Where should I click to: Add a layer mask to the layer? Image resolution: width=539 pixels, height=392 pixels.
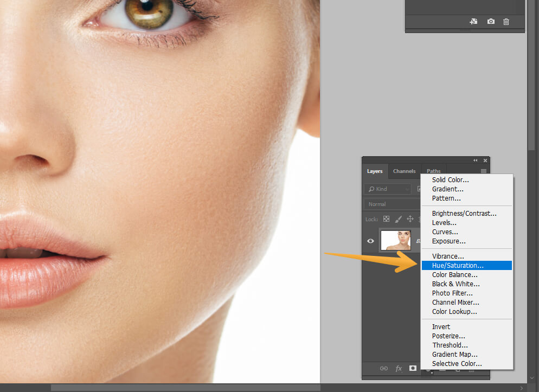(413, 368)
